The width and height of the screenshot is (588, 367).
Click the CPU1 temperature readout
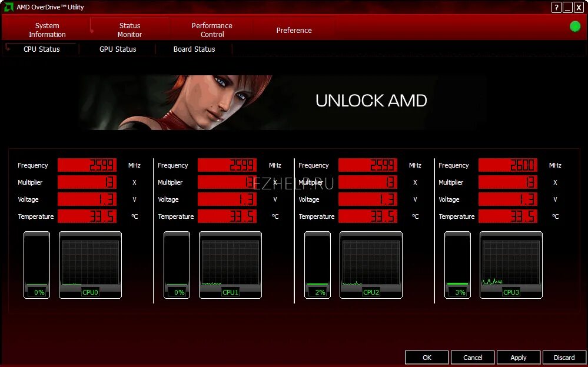pyautogui.click(x=227, y=216)
